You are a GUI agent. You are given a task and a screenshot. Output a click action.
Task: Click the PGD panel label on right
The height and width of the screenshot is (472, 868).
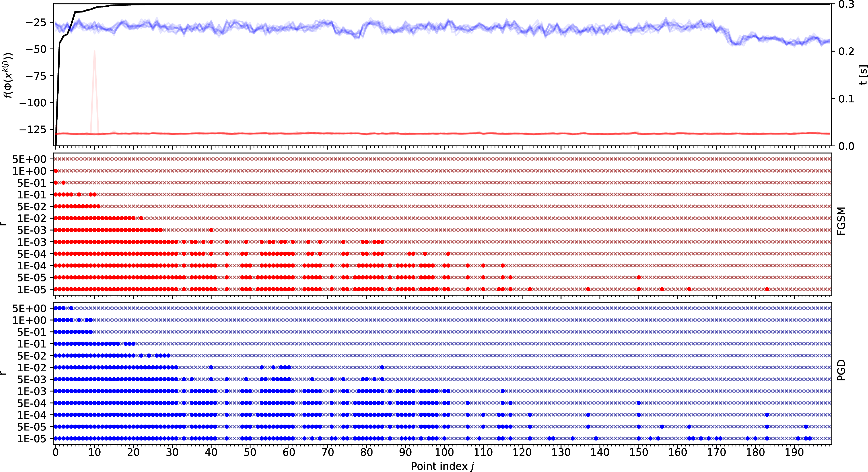(842, 370)
